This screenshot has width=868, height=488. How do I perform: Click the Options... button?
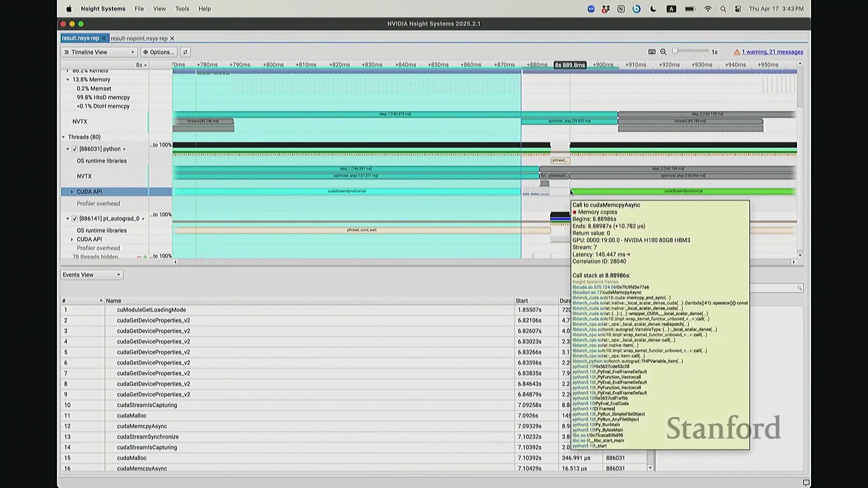[x=159, y=52]
